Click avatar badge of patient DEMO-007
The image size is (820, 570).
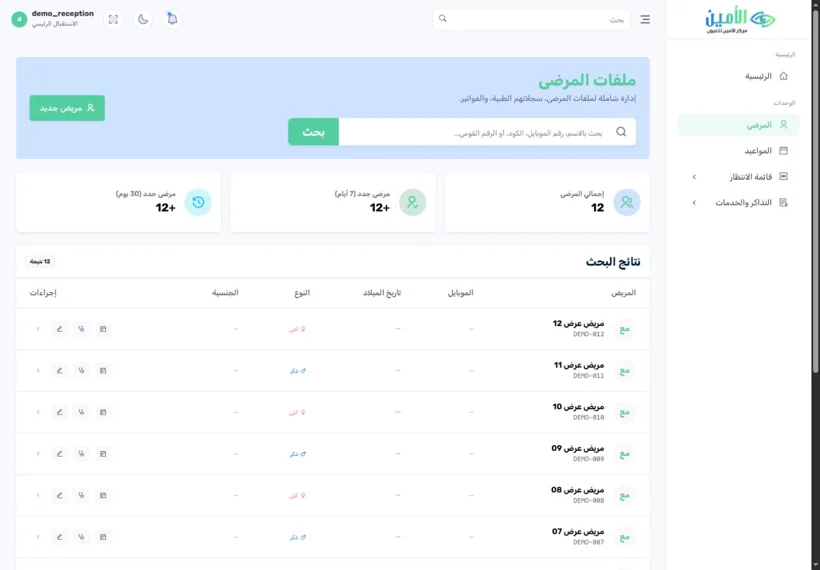click(x=624, y=537)
